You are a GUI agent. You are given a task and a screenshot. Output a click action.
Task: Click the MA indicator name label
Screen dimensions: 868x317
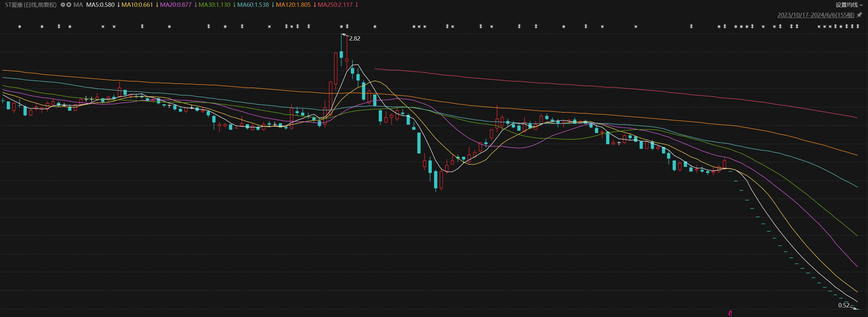[x=78, y=5]
